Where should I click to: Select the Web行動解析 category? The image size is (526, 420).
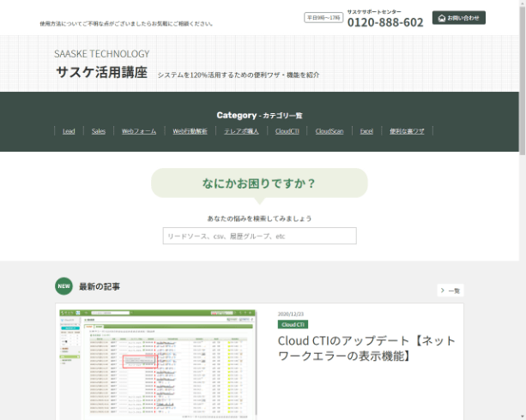click(x=190, y=131)
